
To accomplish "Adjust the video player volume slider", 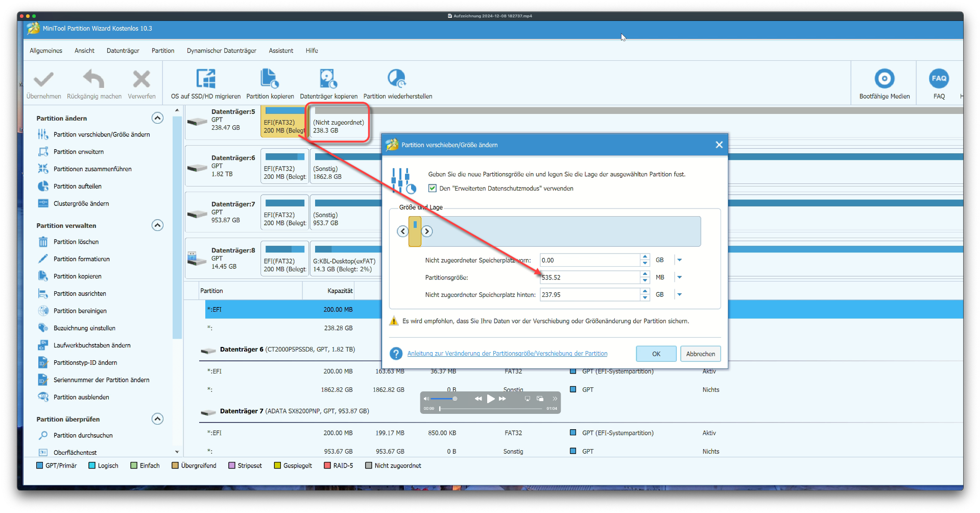I will pos(443,399).
